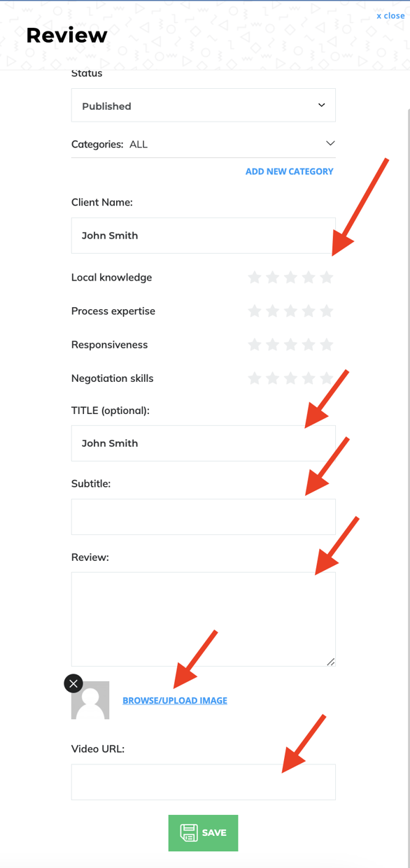Viewport: 410px width, 868px height.
Task: Set Process expertise to three stars
Action: pyautogui.click(x=290, y=311)
